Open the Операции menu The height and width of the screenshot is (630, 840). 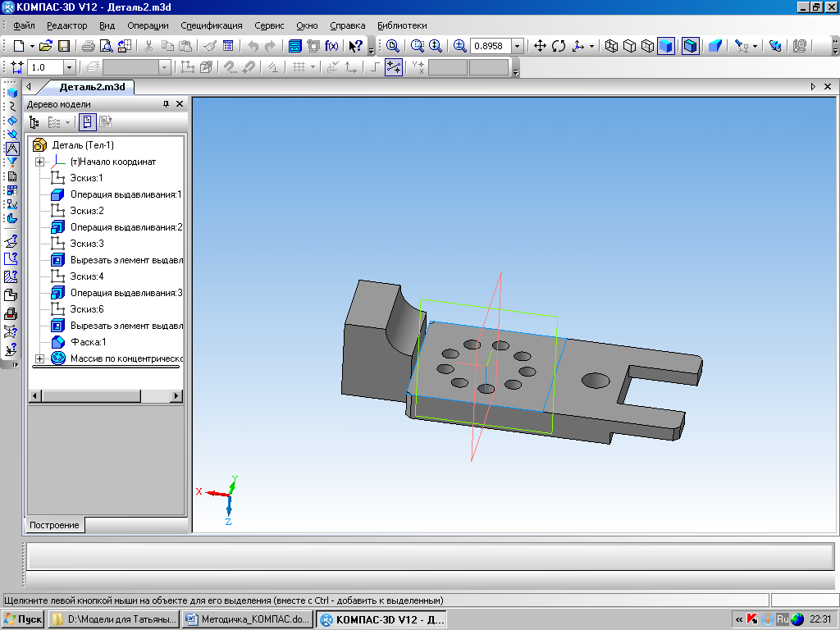148,25
